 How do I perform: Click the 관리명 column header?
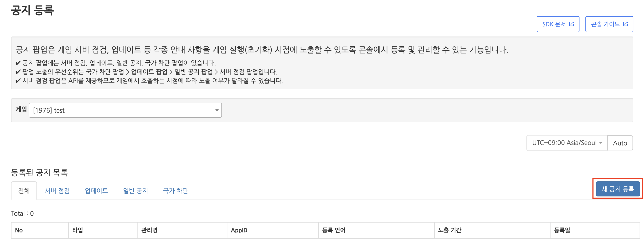(x=149, y=230)
